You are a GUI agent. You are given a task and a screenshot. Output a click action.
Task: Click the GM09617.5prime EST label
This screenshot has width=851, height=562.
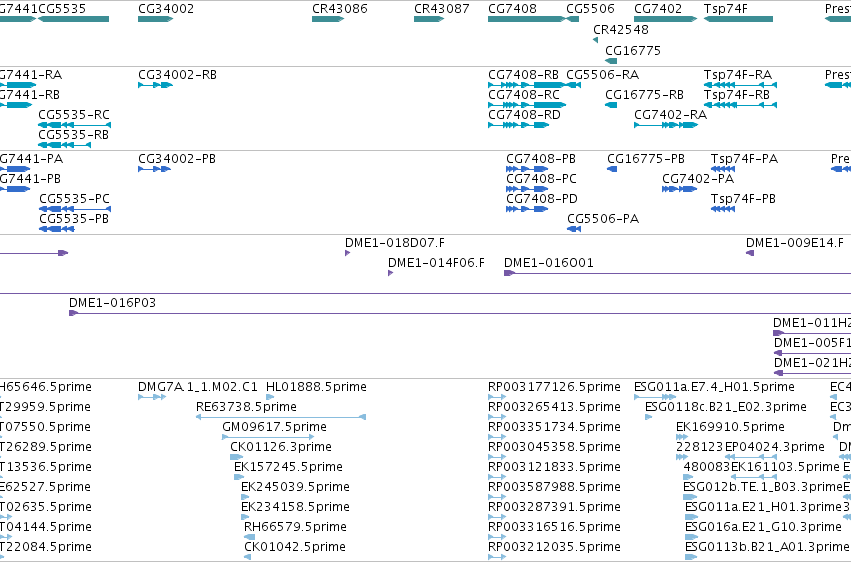tap(275, 427)
